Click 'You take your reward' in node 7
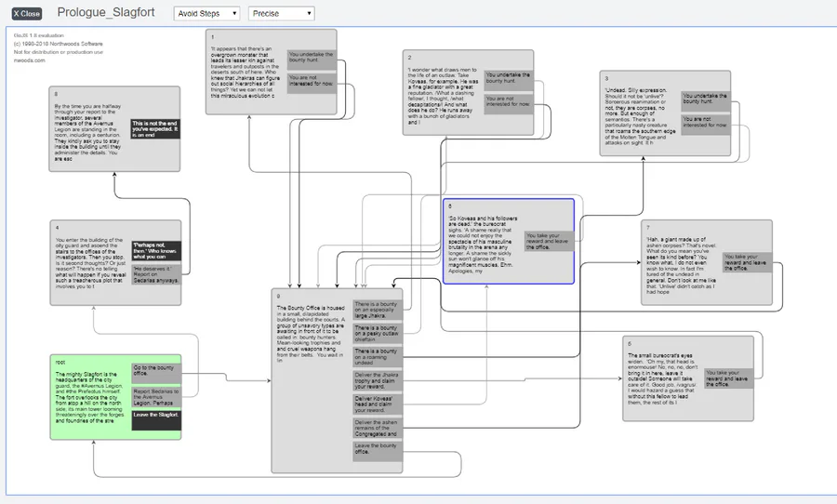Viewport: 837px width, 504px height. (x=748, y=262)
